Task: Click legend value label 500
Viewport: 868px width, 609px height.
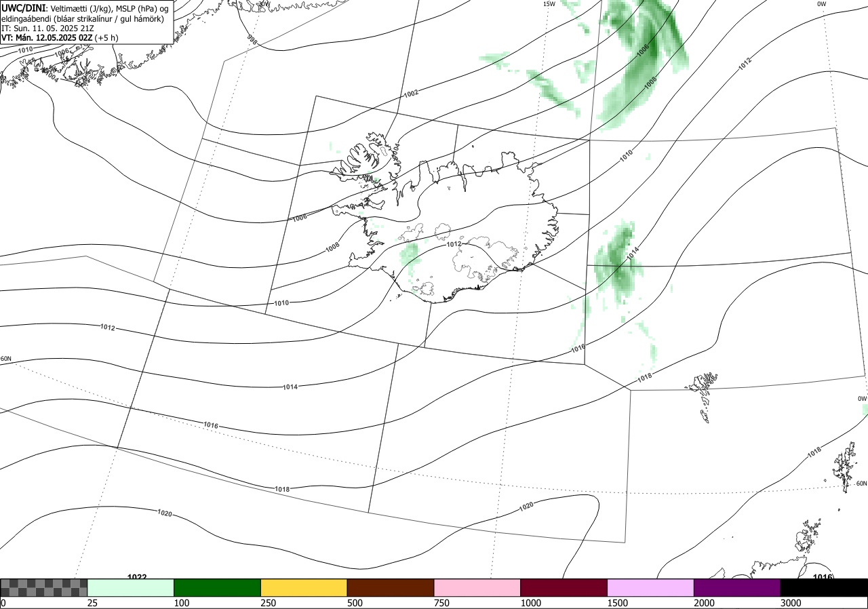Action: point(355,603)
